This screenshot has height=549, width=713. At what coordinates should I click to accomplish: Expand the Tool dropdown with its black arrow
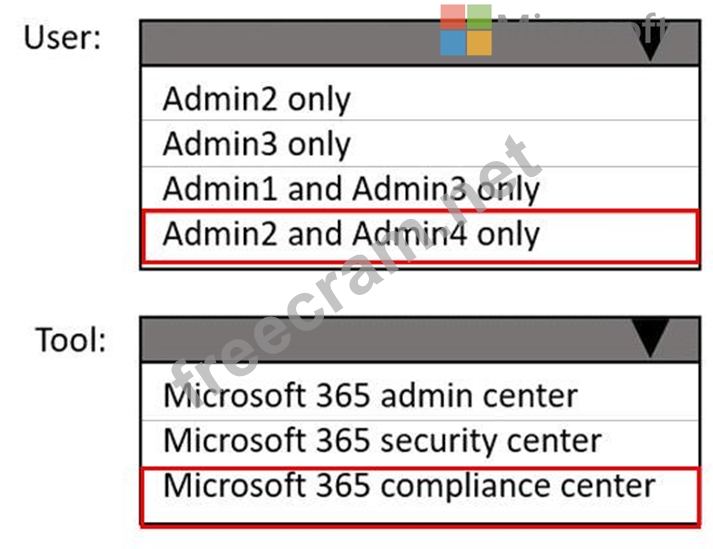650,341
